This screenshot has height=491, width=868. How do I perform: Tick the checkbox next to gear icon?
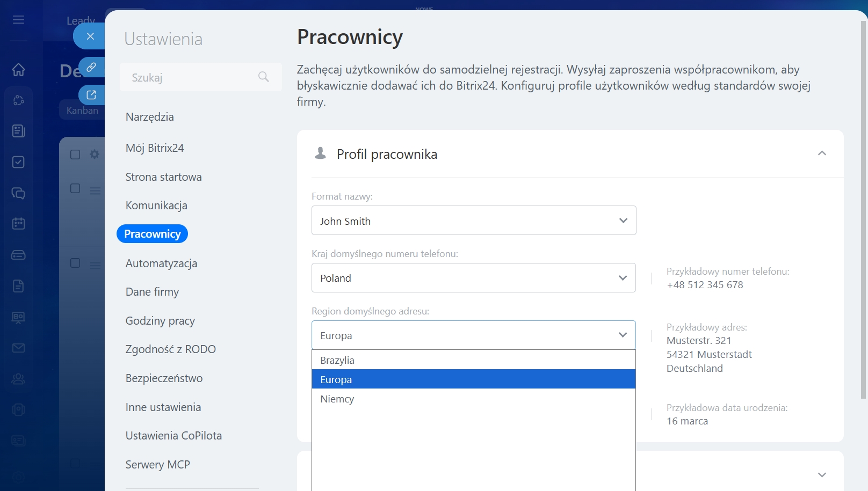(75, 155)
